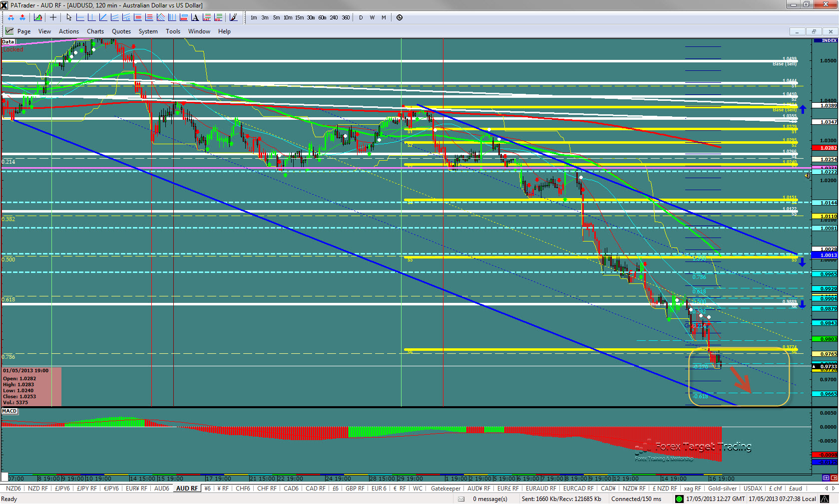The image size is (839, 504).
Task: Click the HSL levels icon
Action: tap(218, 17)
